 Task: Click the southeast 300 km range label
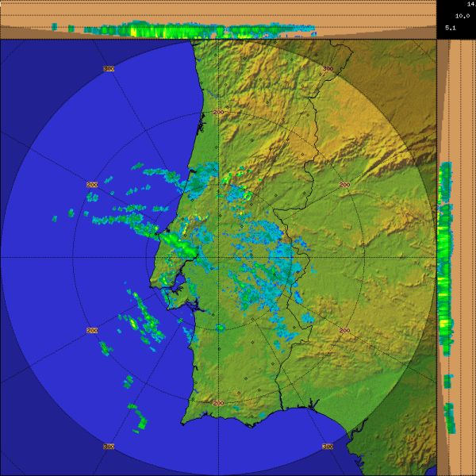328,447
